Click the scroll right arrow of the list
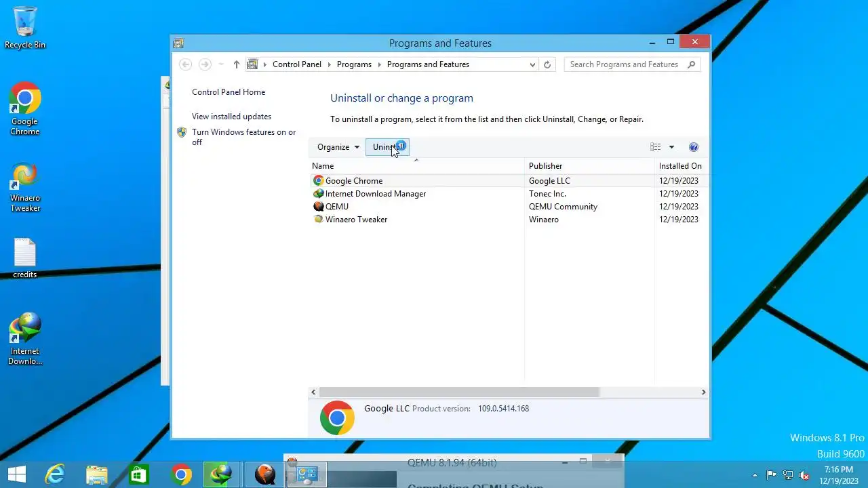 [703, 392]
